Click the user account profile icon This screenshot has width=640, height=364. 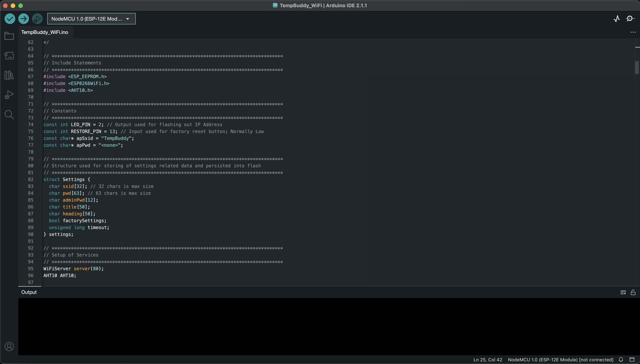click(9, 346)
